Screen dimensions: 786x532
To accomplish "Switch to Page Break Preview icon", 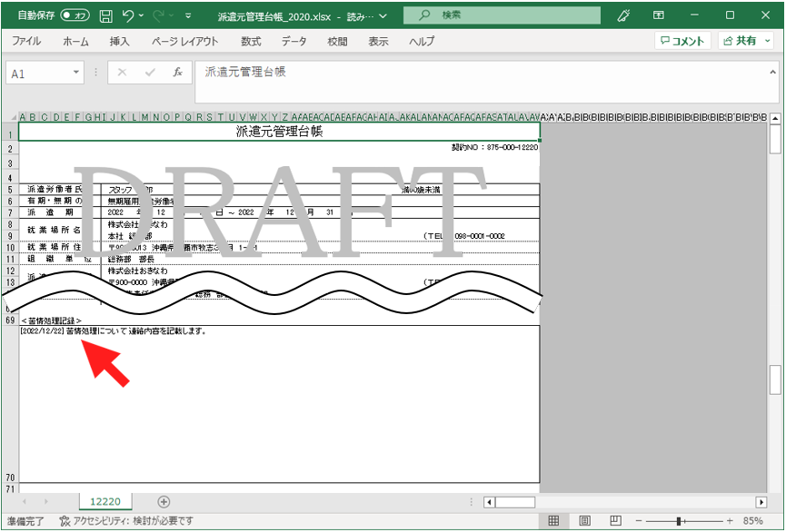I will (x=614, y=521).
